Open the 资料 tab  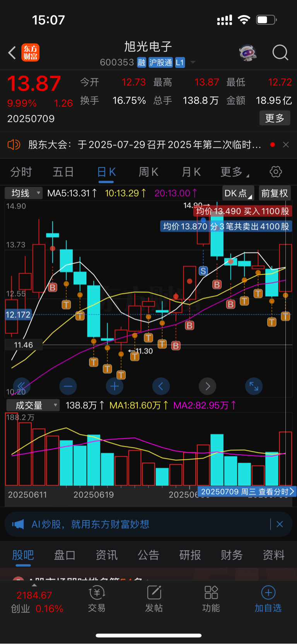(273, 555)
